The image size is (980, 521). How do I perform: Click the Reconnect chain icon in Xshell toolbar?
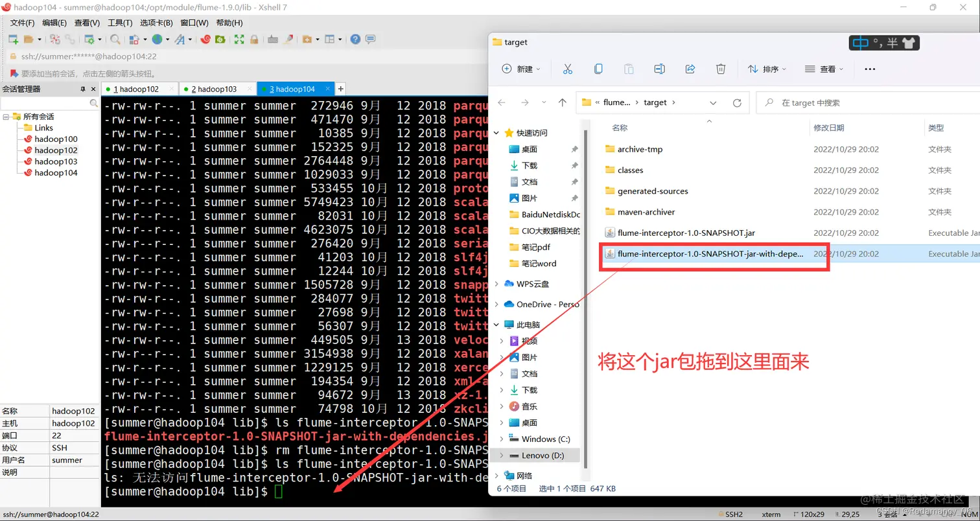coord(70,40)
